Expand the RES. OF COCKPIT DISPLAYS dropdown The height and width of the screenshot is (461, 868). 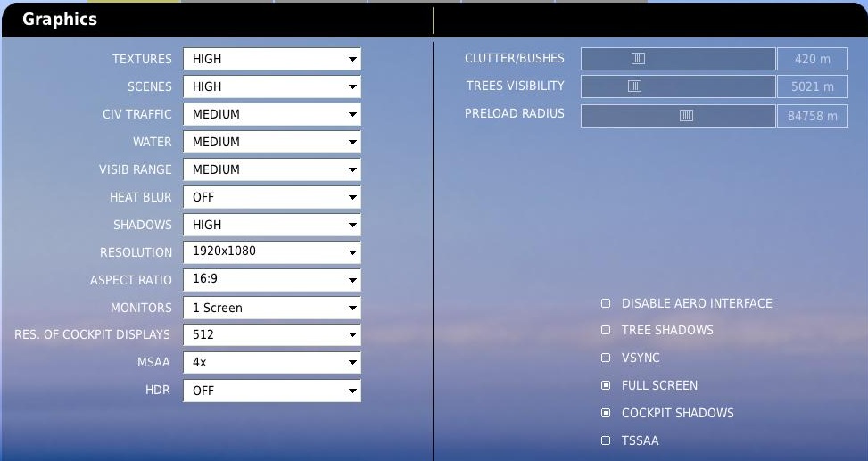point(272,334)
